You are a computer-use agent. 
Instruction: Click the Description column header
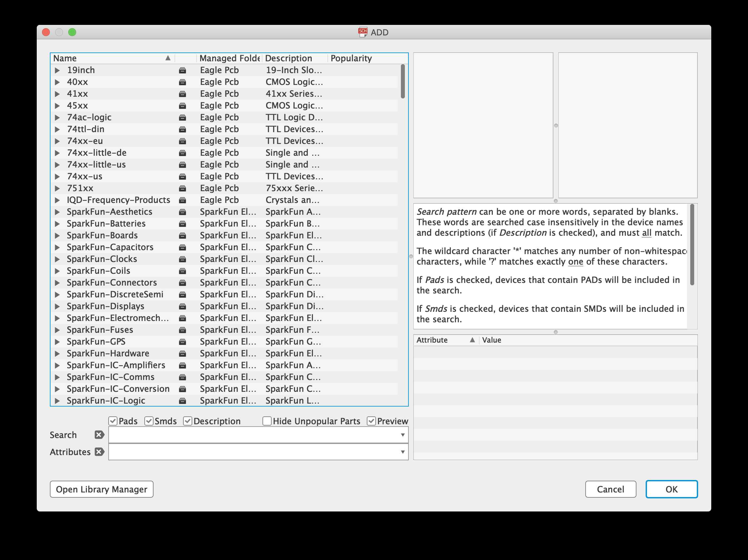288,58
